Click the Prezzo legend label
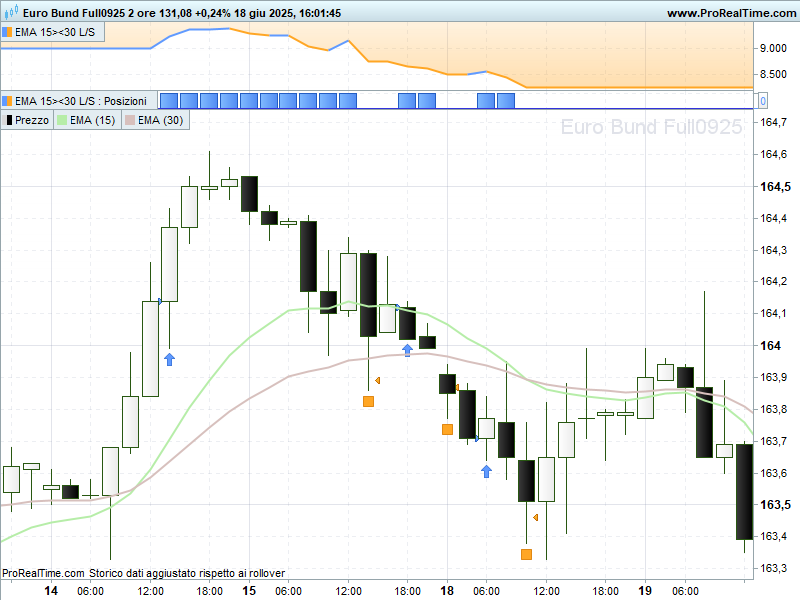Viewport: 800px width, 600px height. [x=32, y=120]
